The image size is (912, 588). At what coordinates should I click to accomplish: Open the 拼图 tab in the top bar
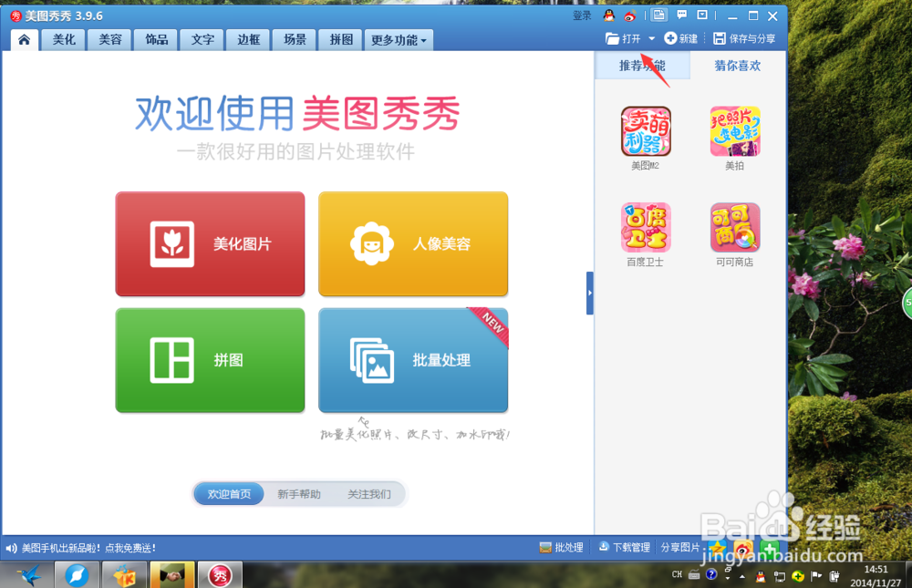[x=341, y=39]
